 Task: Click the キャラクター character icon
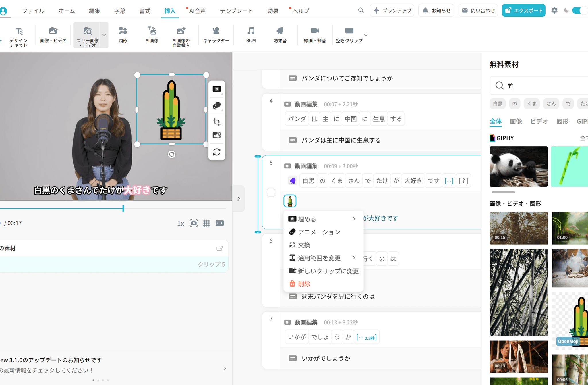click(216, 34)
